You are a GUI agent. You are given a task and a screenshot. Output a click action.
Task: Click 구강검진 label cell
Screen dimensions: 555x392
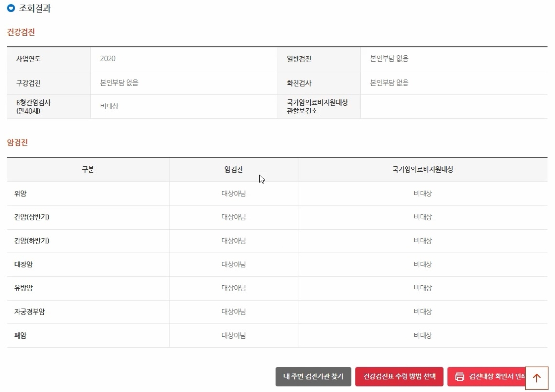[x=49, y=83]
